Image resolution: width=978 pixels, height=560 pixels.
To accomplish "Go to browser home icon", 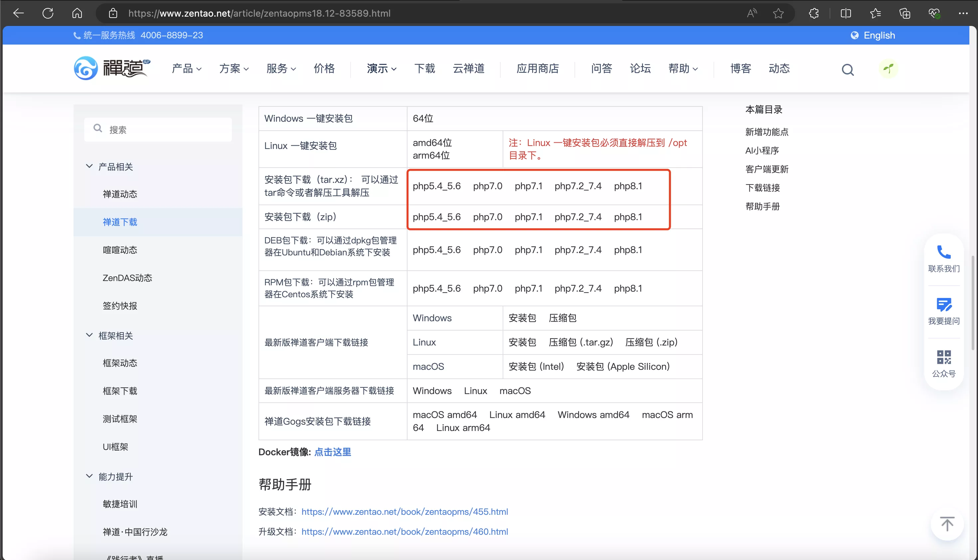I will click(77, 13).
